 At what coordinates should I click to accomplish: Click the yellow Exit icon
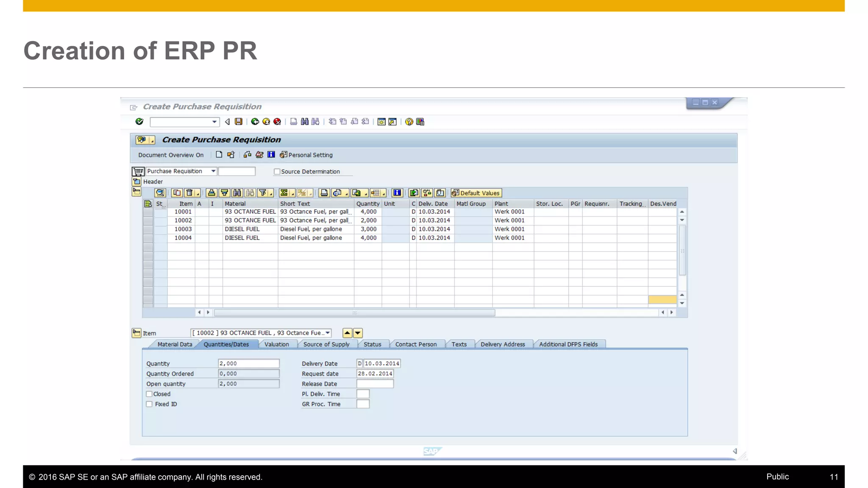pos(266,122)
